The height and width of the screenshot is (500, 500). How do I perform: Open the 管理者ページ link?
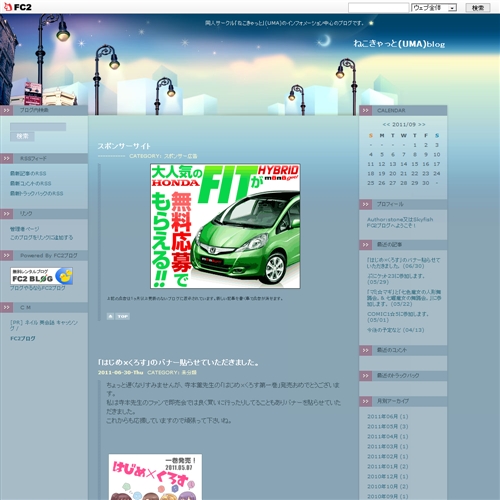coord(25,229)
